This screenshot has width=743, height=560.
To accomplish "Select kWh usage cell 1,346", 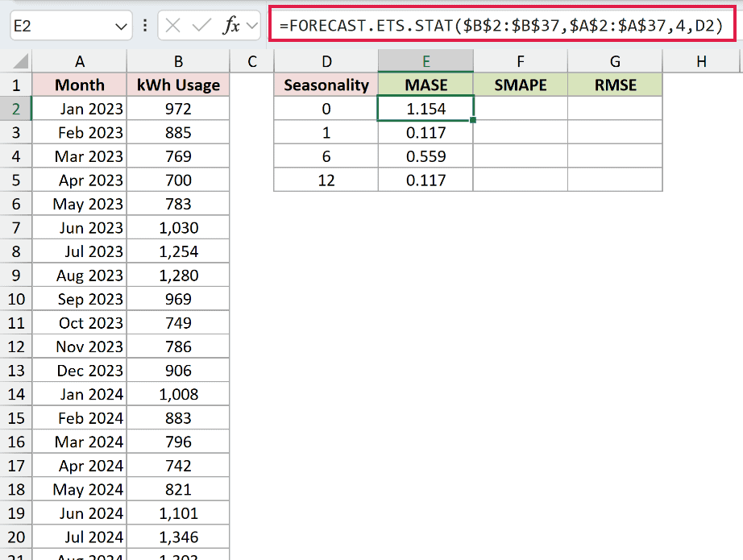I will point(178,537).
